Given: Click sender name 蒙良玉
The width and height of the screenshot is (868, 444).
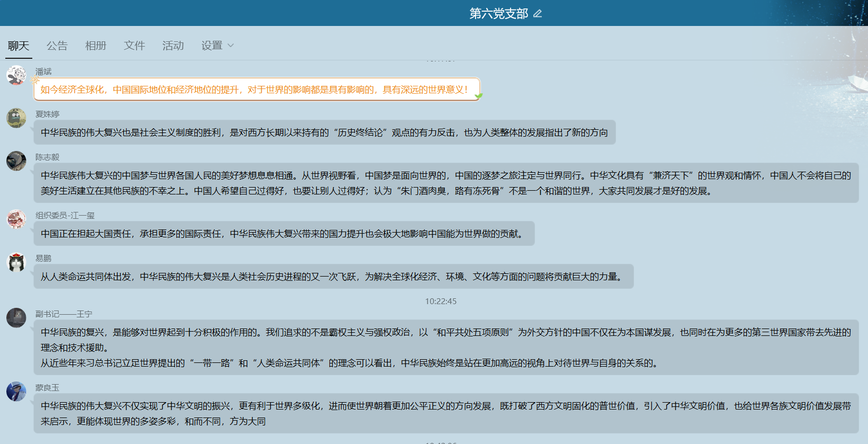Looking at the screenshot, I should coord(47,388).
